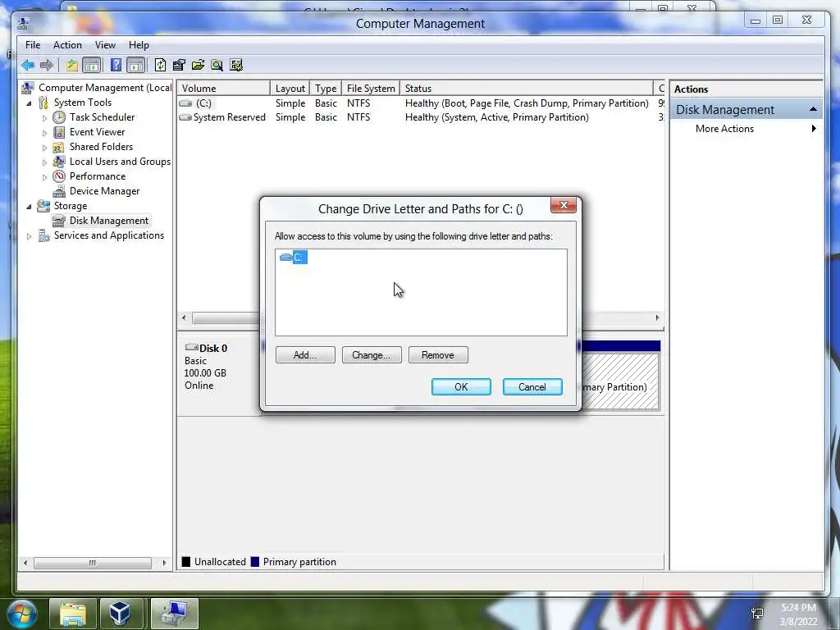Viewport: 840px width, 630px height.
Task: Confirm the dialog with OK
Action: [461, 387]
